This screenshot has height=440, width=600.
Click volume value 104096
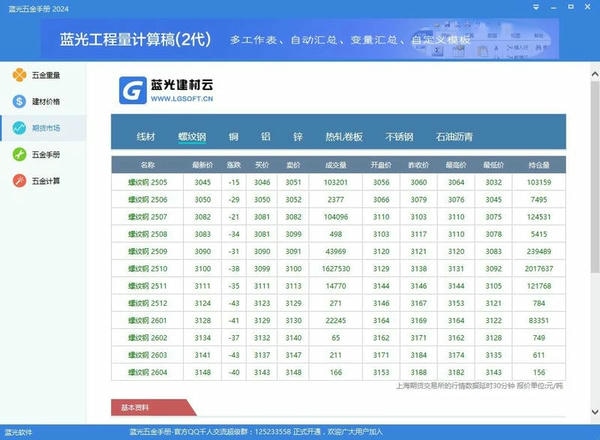click(336, 217)
